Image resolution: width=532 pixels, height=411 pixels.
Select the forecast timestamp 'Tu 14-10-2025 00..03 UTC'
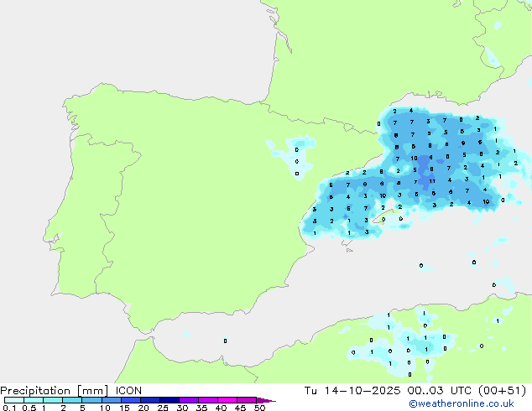(x=388, y=391)
